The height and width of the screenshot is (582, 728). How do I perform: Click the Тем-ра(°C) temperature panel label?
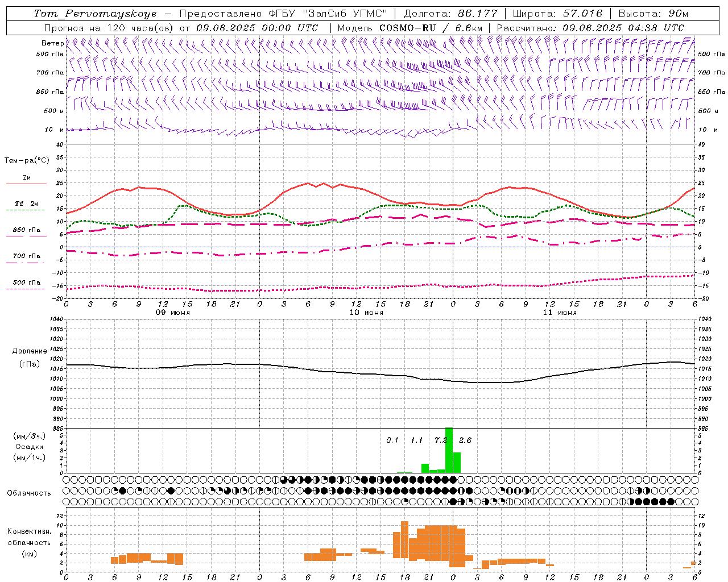[27, 161]
